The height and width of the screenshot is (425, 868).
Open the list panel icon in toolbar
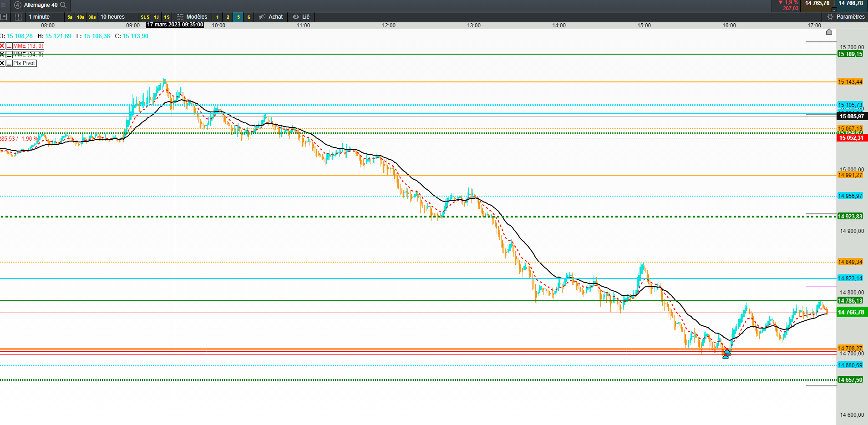tap(4, 17)
